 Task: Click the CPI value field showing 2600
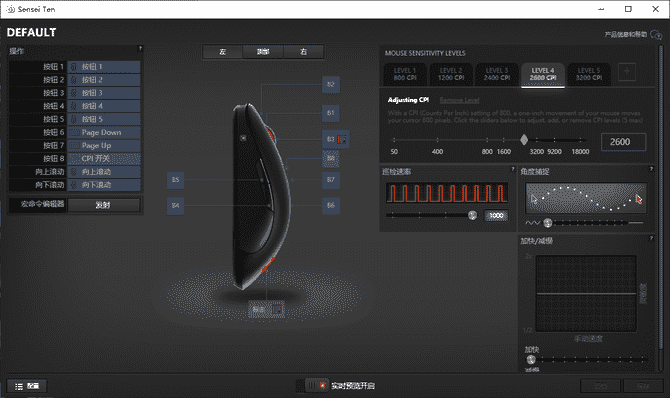coord(623,142)
